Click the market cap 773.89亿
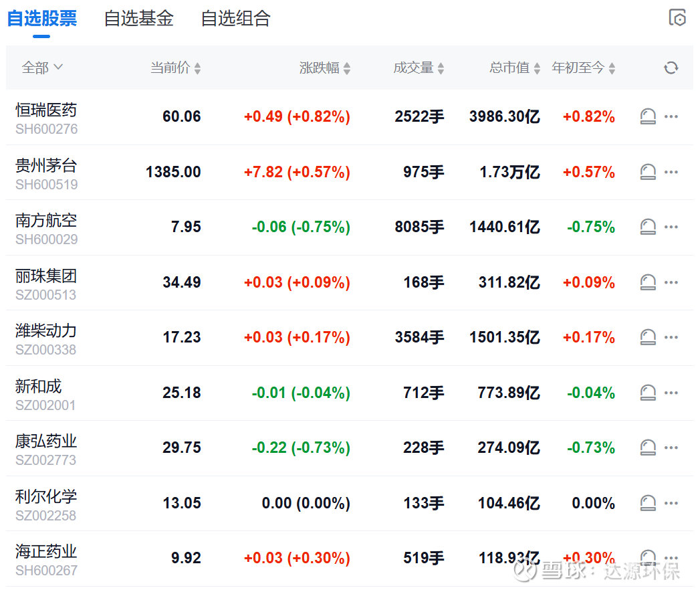The image size is (700, 592). (x=509, y=393)
